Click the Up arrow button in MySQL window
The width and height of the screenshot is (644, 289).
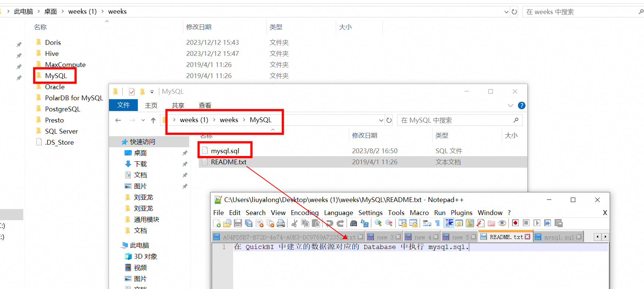[153, 120]
